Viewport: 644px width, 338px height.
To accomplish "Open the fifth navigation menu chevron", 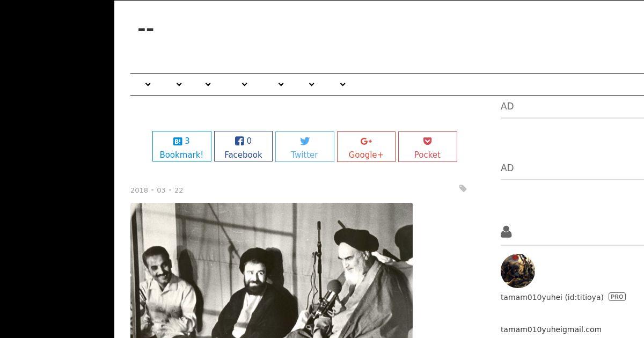I will pyautogui.click(x=281, y=84).
